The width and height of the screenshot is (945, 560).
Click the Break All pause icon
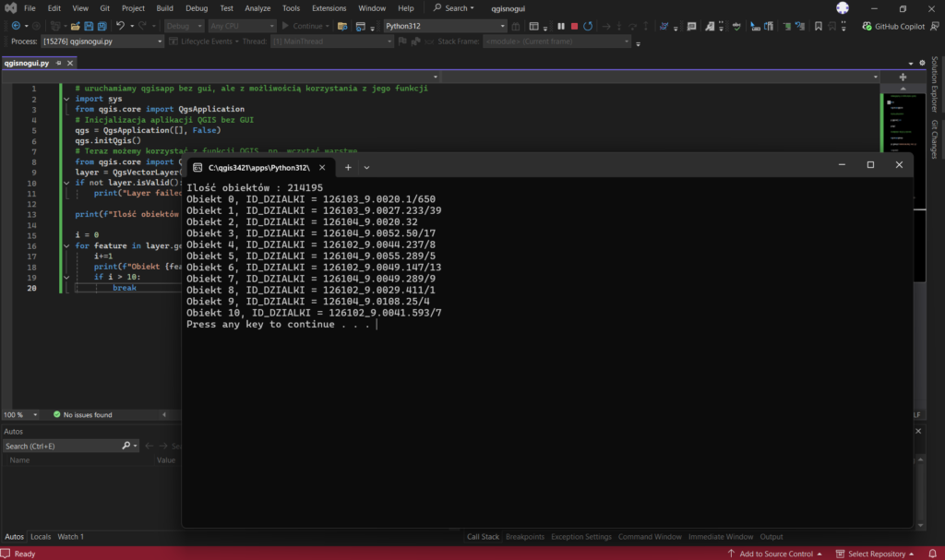pyautogui.click(x=560, y=26)
